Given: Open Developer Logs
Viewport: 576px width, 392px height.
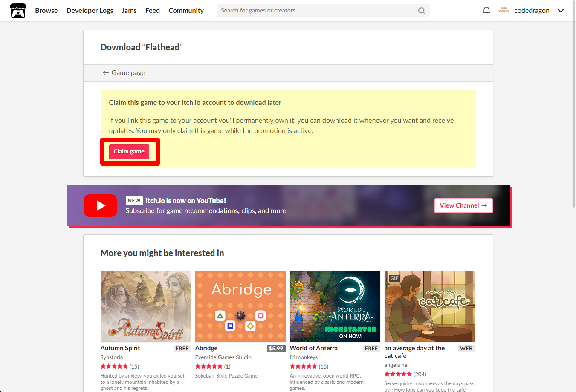Looking at the screenshot, I should click(x=90, y=11).
